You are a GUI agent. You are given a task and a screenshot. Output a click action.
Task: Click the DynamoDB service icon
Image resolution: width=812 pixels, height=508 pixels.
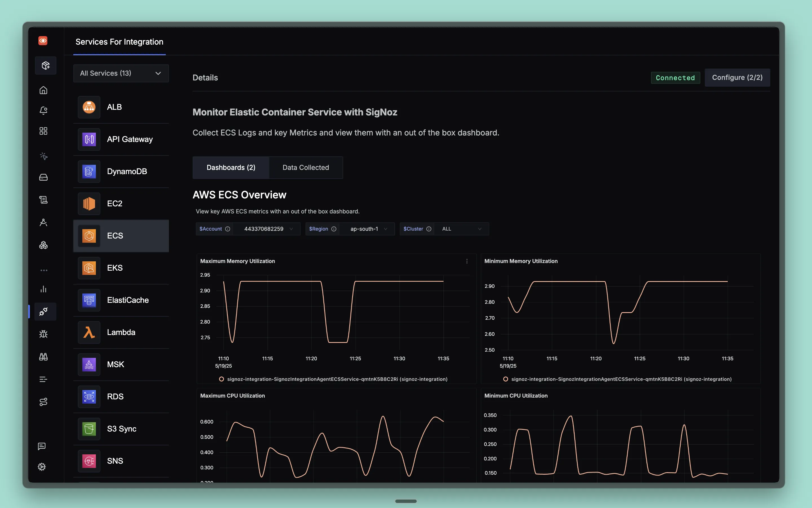[x=89, y=172]
